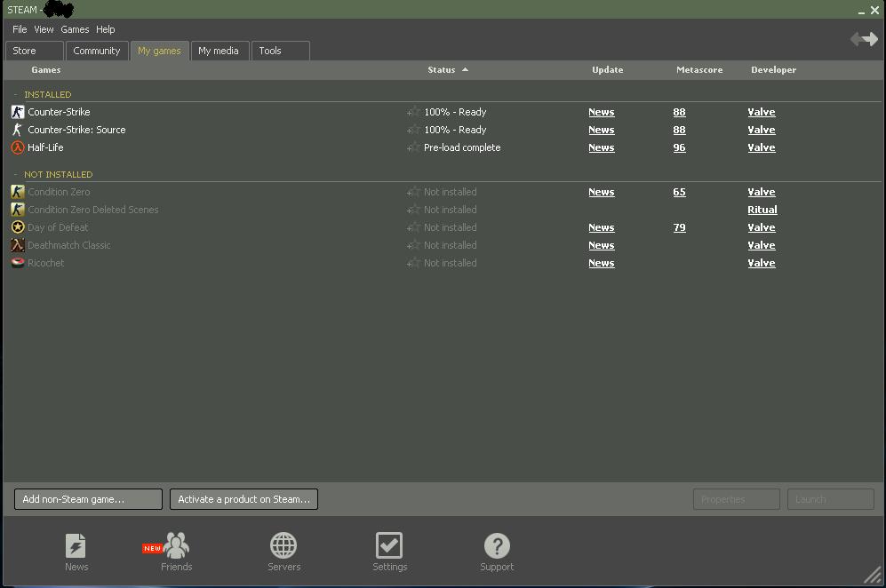The width and height of the screenshot is (886, 588).
Task: Click the Counter-Strike: Source game icon
Action: pyautogui.click(x=18, y=130)
